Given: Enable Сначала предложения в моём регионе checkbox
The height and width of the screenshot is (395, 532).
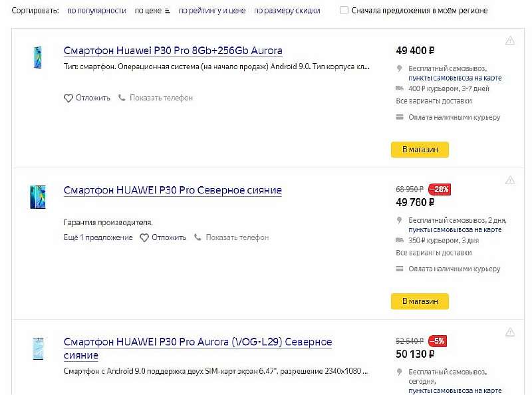Looking at the screenshot, I should [344, 11].
